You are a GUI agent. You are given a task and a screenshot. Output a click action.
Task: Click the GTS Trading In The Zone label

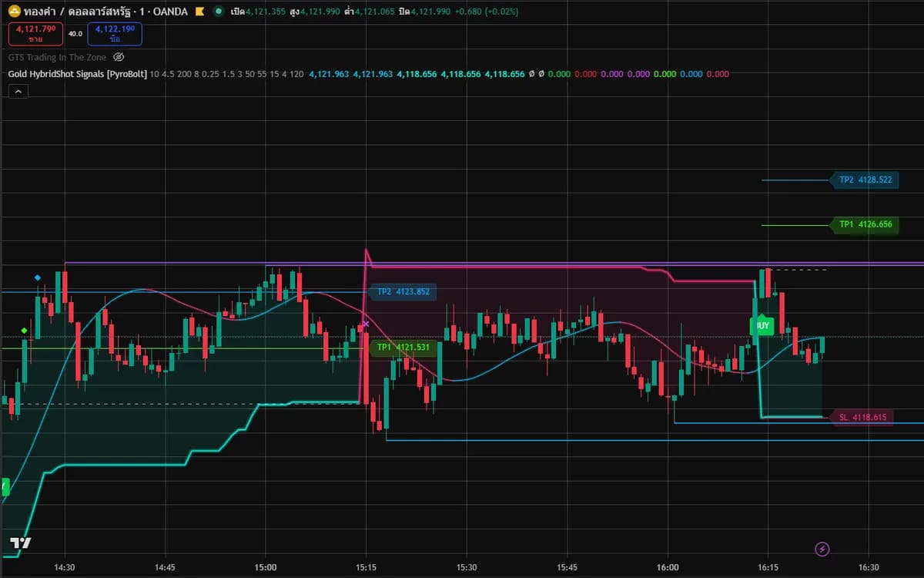click(x=59, y=57)
